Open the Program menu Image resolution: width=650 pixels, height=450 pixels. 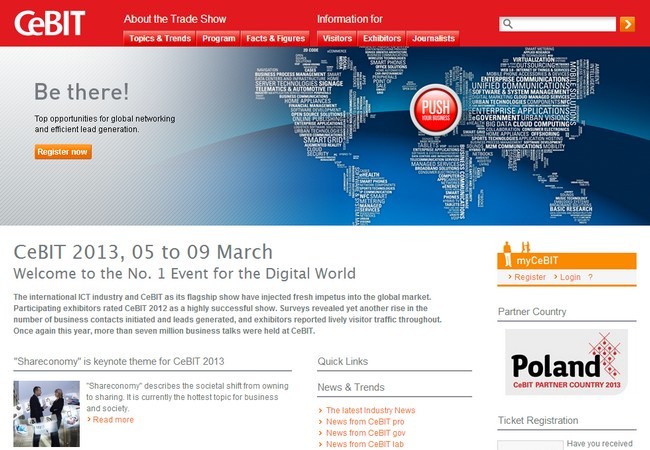coord(218,39)
